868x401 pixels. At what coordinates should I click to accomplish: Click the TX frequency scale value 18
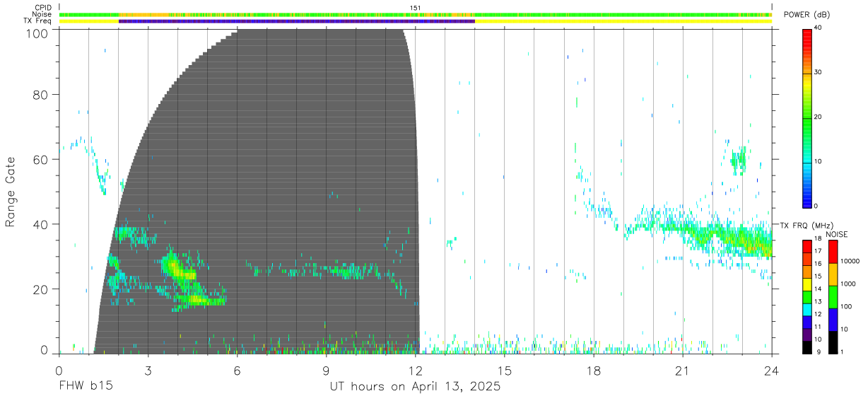coord(818,239)
